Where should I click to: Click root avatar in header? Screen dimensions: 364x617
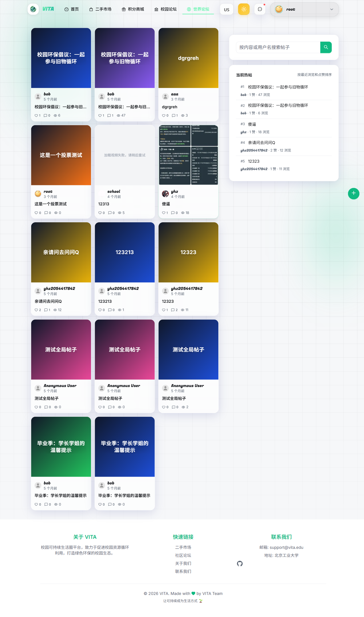pyautogui.click(x=279, y=9)
